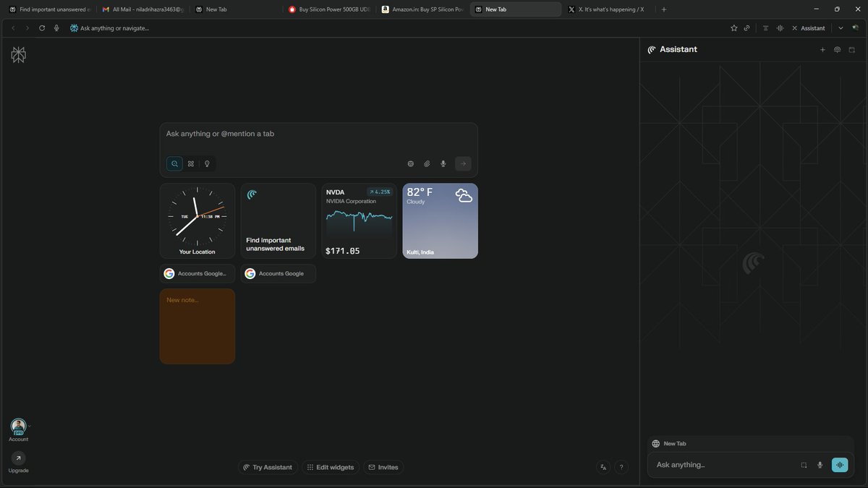Click the globe icon beside New Tab in Assistant
Screen dimensions: 868x488
coord(655,444)
